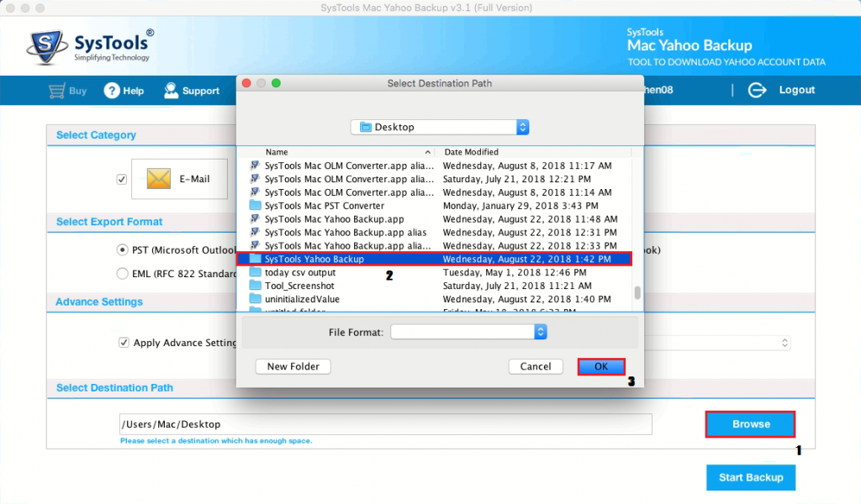This screenshot has height=504, width=861.
Task: Click the SysTools shield logo
Action: [47, 46]
